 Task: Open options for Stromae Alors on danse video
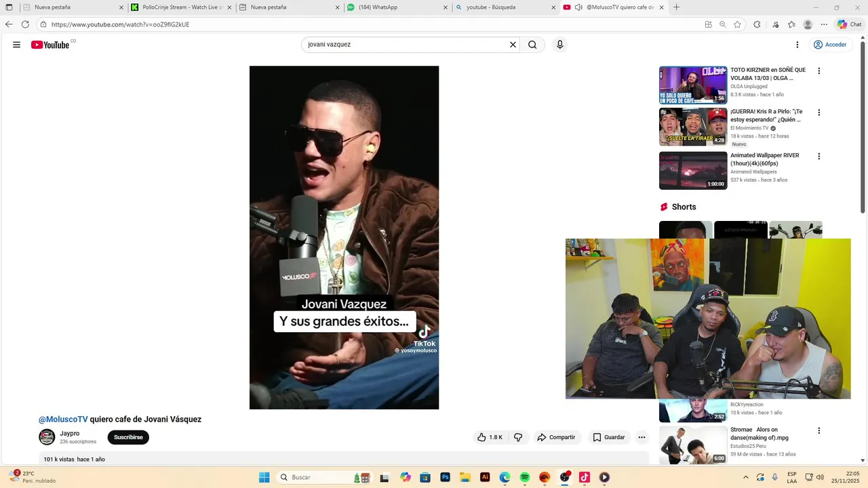[x=818, y=430]
